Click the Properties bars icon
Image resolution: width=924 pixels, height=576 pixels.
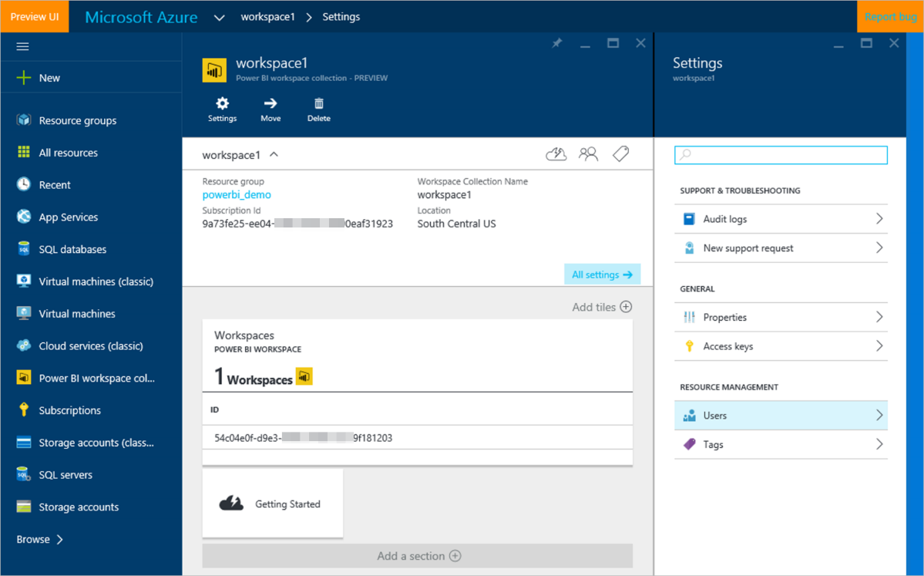click(689, 317)
